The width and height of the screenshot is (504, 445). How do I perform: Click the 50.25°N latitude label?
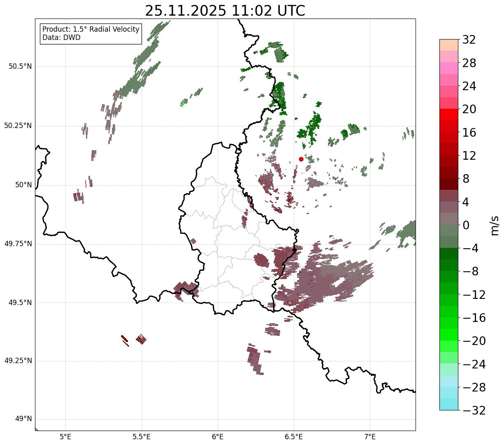pos(18,126)
